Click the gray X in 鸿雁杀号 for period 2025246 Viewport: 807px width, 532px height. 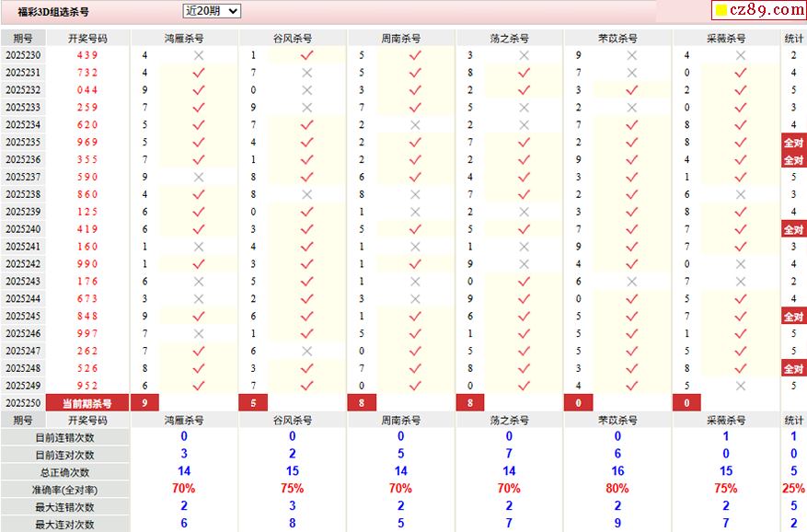(x=199, y=333)
